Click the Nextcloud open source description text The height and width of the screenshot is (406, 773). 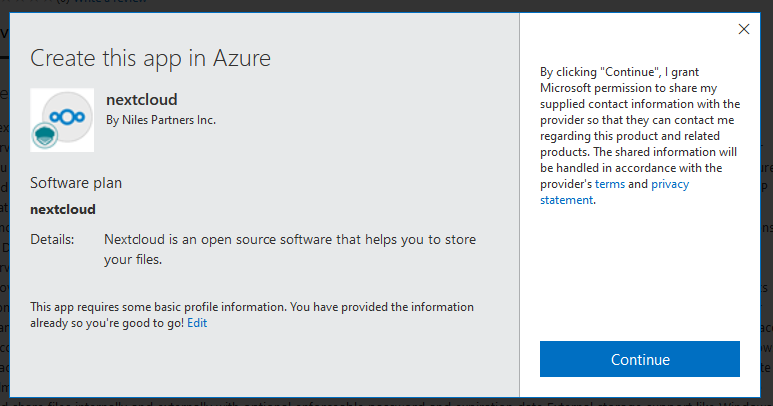290,240
